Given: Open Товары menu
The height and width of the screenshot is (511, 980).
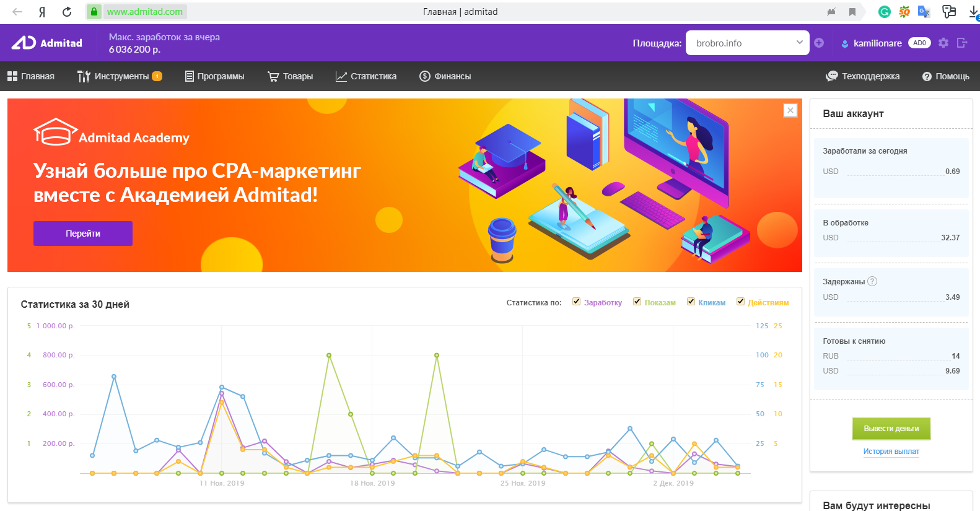Looking at the screenshot, I should pyautogui.click(x=291, y=76).
